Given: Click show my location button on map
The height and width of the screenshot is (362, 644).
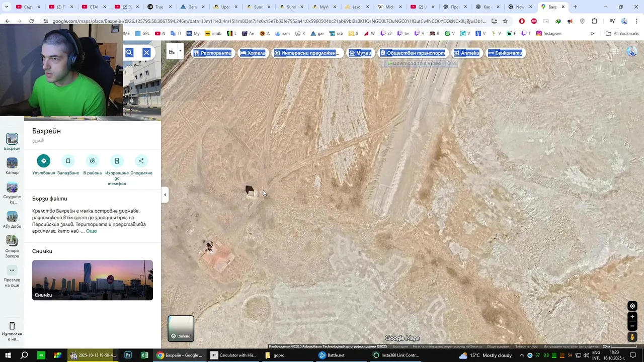Looking at the screenshot, I should (632, 306).
